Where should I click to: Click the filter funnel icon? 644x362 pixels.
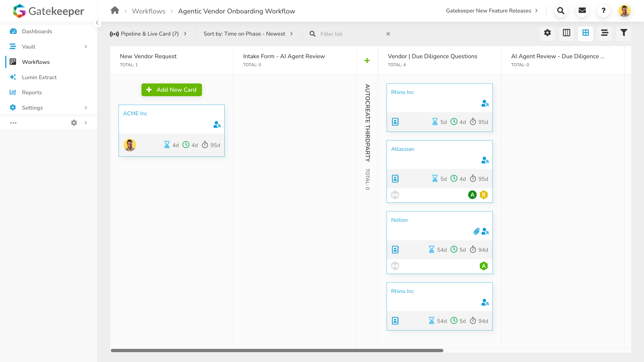(624, 33)
